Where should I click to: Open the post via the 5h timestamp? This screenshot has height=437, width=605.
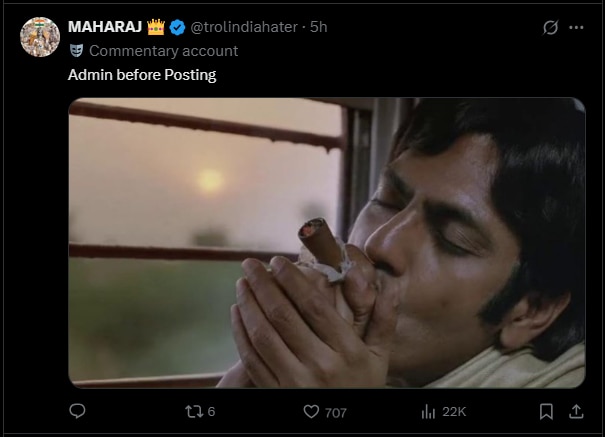(x=319, y=27)
